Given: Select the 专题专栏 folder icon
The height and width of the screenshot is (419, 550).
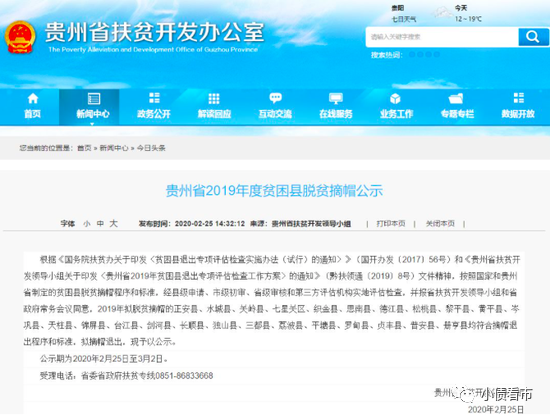Looking at the screenshot, I should [x=456, y=98].
